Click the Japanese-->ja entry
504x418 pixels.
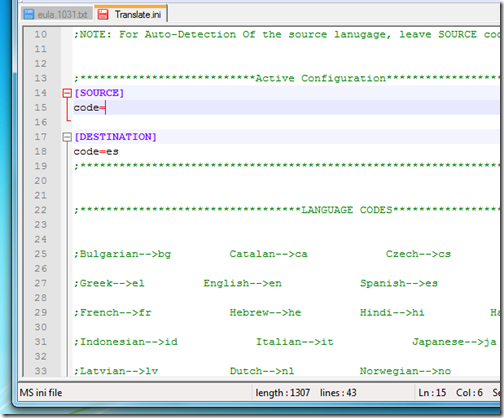tap(454, 342)
